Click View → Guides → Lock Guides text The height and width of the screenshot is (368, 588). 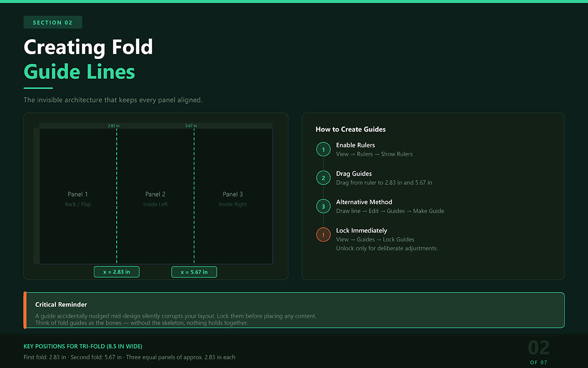point(375,239)
